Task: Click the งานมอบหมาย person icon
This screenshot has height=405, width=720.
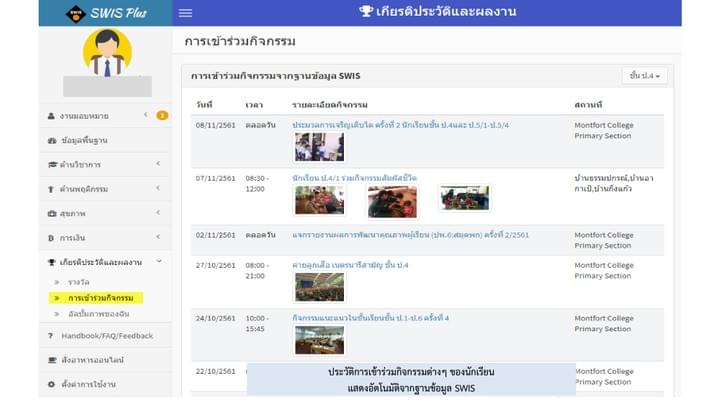Action: tap(51, 116)
